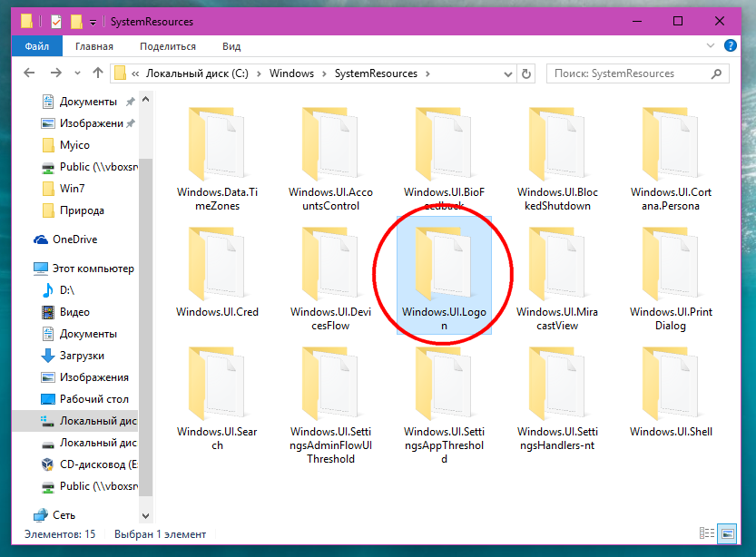
Task: Click the Выбран 1 элемент status text
Action: coord(160,534)
